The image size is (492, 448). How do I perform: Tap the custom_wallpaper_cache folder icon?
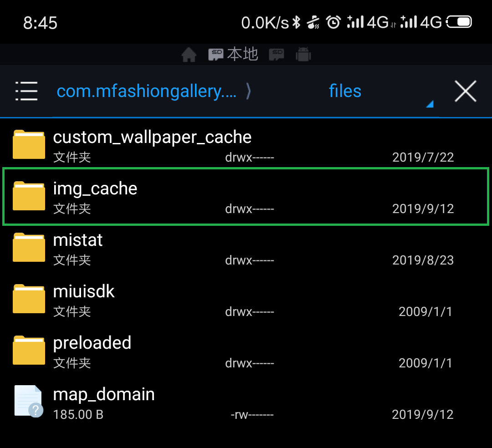point(29,144)
